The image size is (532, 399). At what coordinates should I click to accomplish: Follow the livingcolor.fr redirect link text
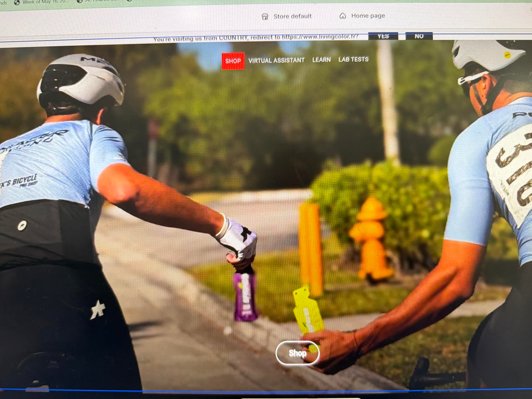320,37
